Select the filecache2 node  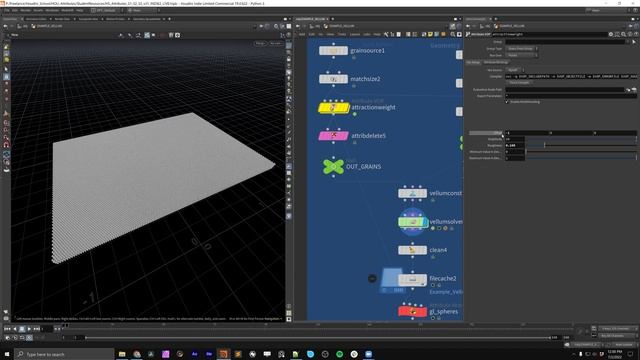pyautogui.click(x=412, y=279)
